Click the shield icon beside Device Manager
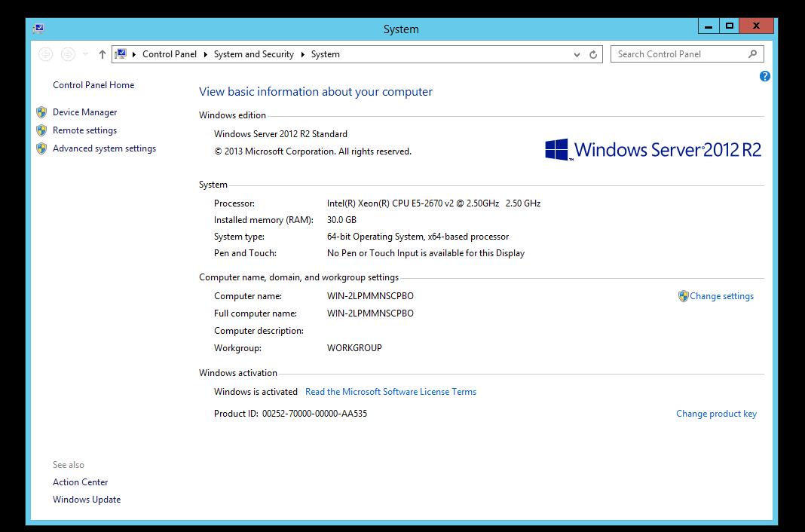 coord(41,112)
